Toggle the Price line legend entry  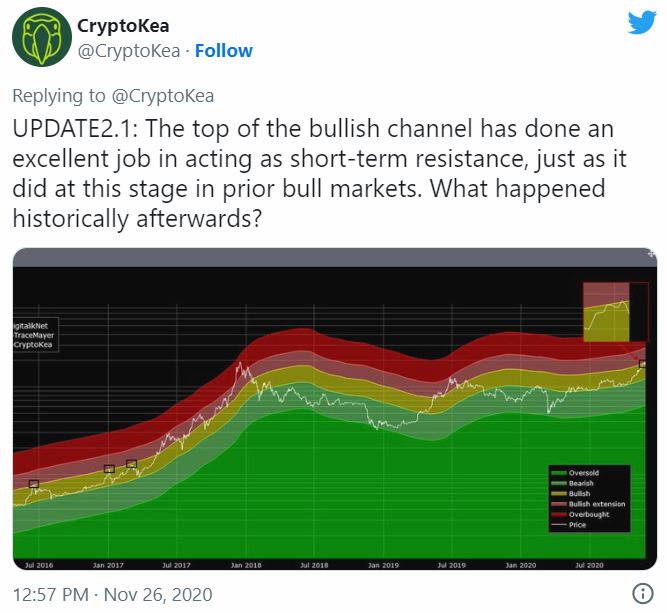click(x=578, y=525)
